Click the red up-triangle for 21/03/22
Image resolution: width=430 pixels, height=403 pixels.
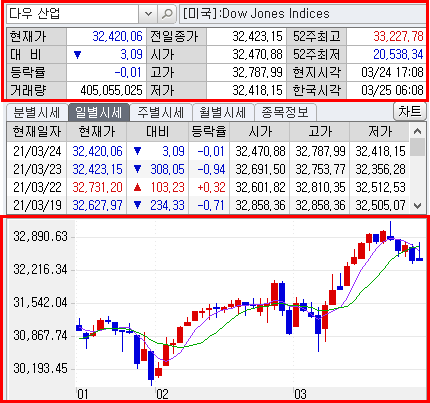click(137, 187)
